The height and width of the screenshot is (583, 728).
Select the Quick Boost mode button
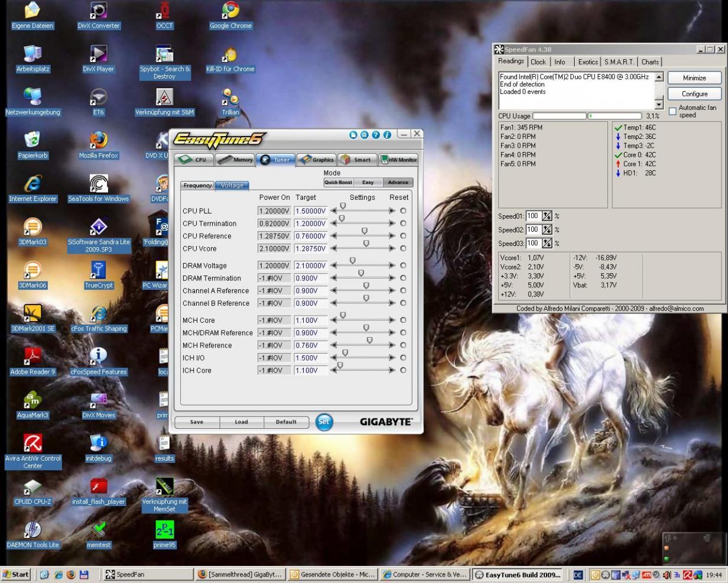point(338,182)
